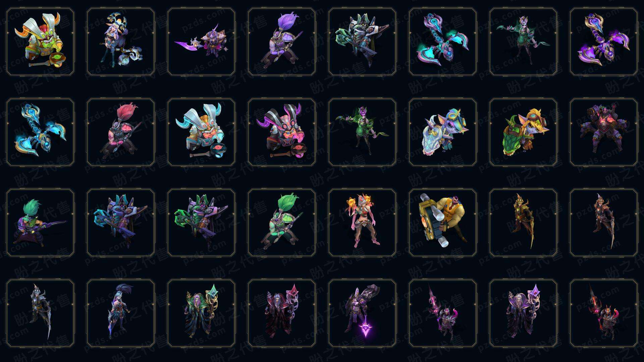Choose the white and teal horned creature
The width and height of the screenshot is (644, 362).
pos(201,132)
